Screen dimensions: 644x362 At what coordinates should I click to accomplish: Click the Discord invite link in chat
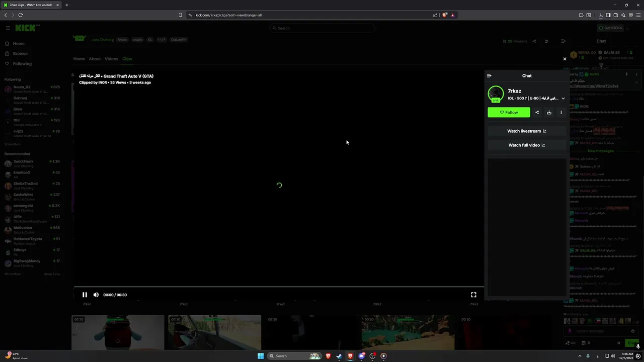594,86
